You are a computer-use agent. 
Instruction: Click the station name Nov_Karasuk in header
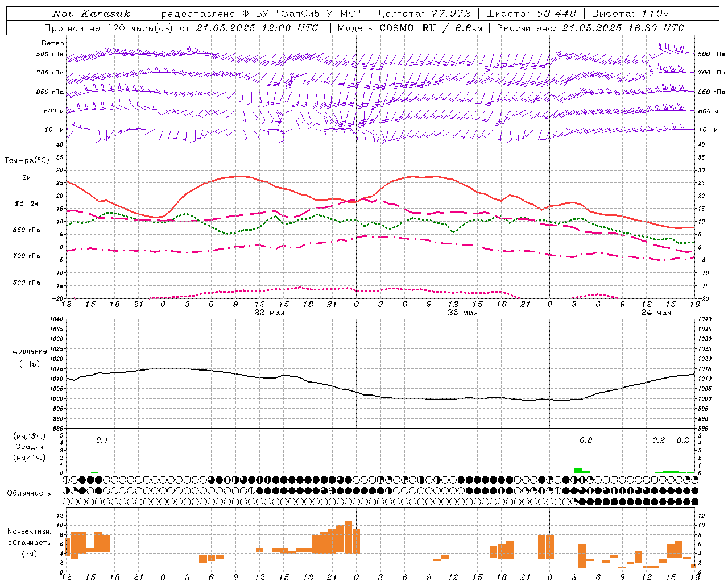point(91,14)
